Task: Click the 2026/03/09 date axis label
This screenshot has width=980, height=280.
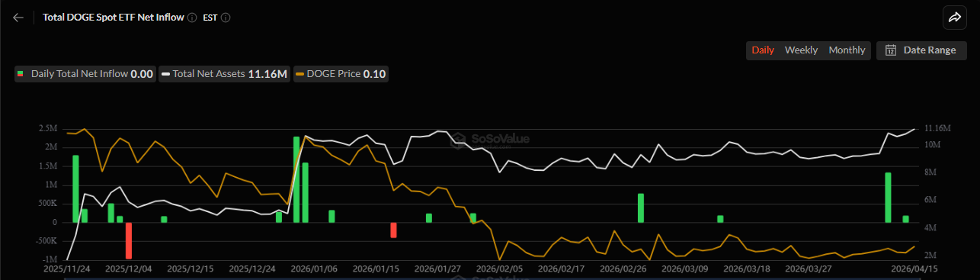Action: point(685,269)
